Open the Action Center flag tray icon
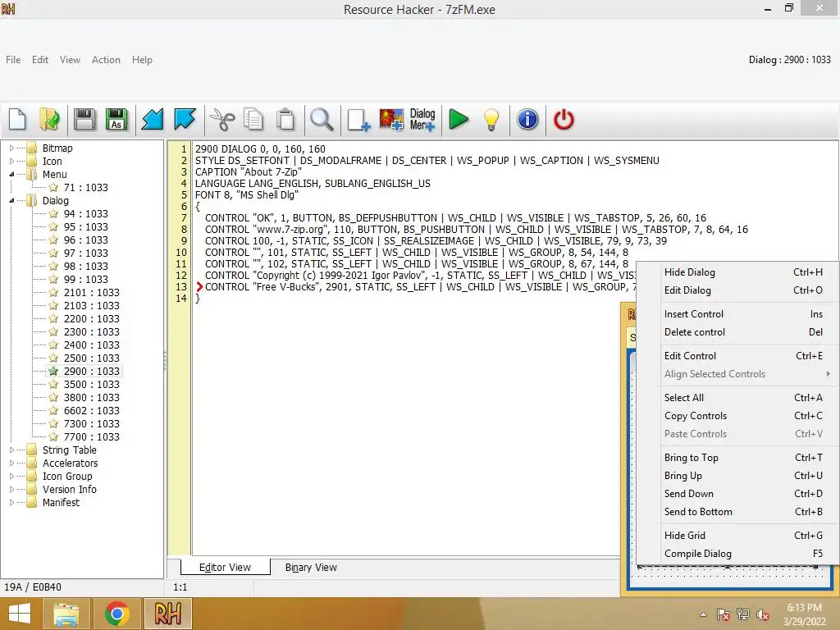 (x=723, y=614)
